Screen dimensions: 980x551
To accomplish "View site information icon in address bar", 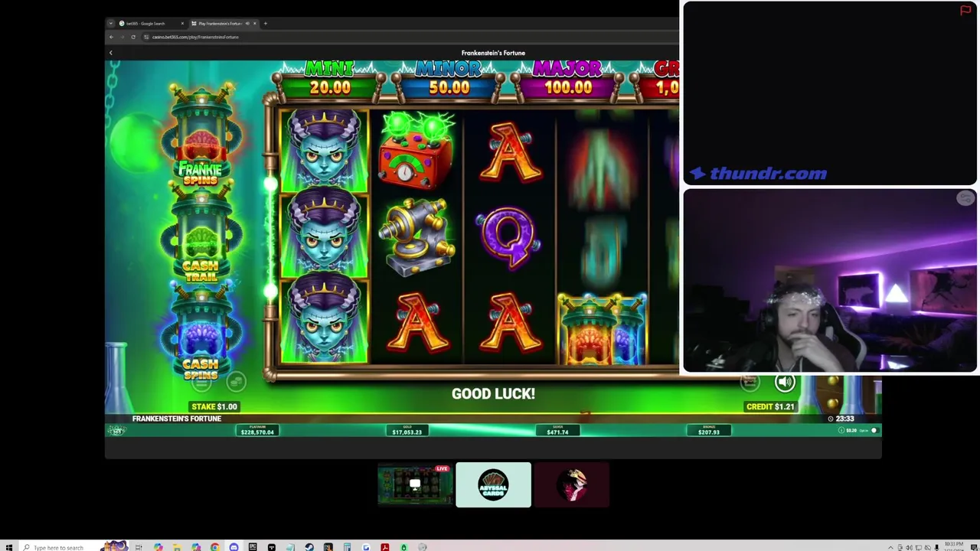I will [x=146, y=37].
